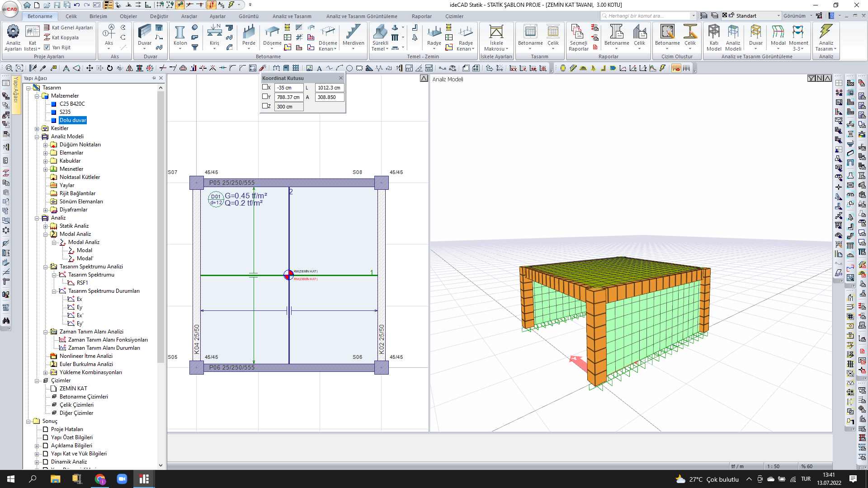The width and height of the screenshot is (868, 488).
Task: Expand the Kesitler tree node
Action: pyautogui.click(x=37, y=128)
